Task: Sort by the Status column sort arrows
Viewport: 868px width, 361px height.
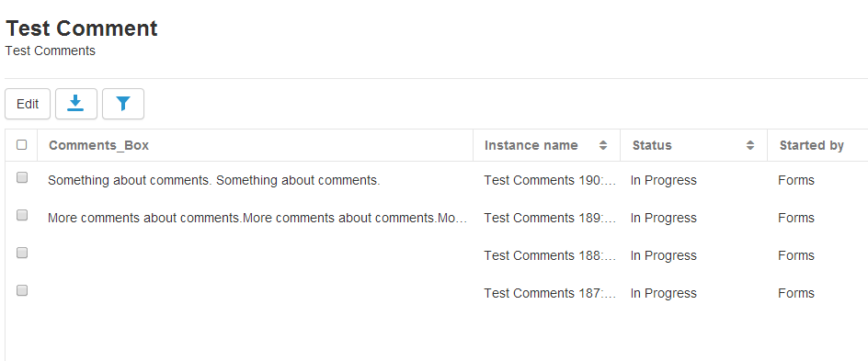Action: pyautogui.click(x=750, y=145)
